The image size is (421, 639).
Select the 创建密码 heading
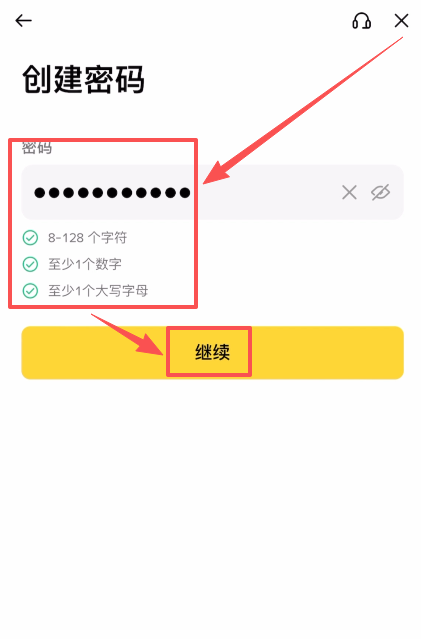pos(83,79)
